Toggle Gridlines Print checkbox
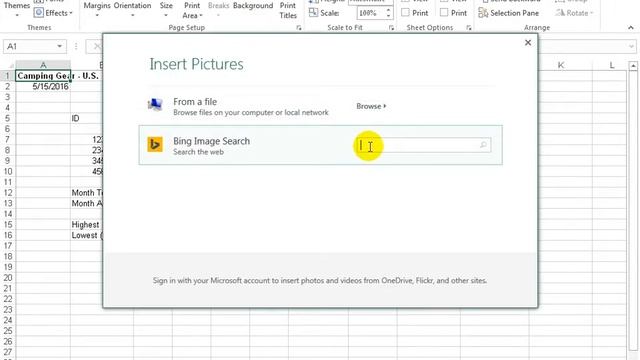 tap(405, 13)
